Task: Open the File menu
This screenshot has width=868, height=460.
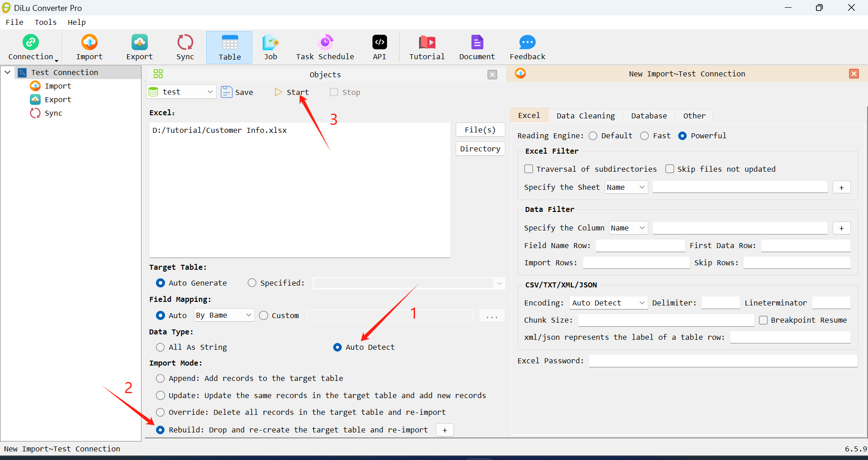Action: coord(14,22)
